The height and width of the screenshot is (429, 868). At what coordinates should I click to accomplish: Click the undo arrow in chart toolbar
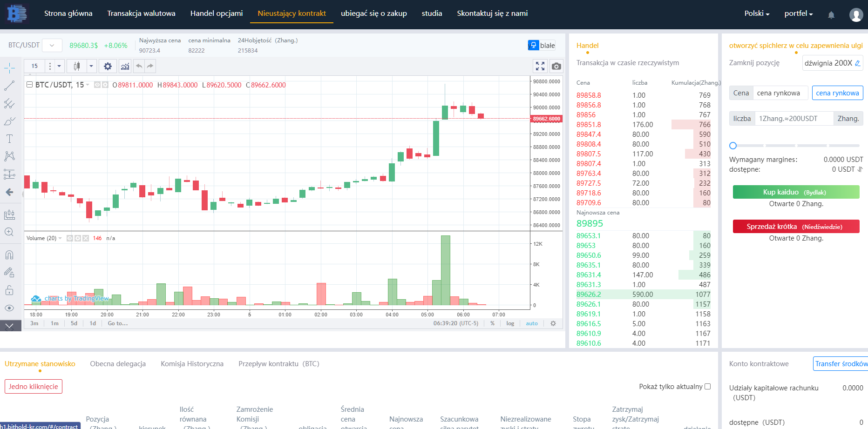pyautogui.click(x=139, y=66)
